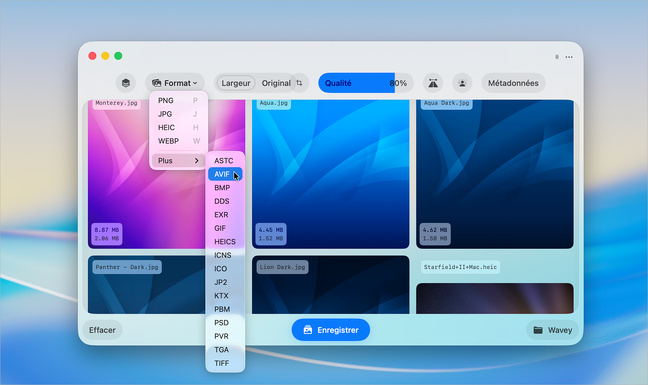Image resolution: width=648 pixels, height=385 pixels.
Task: Click the folder icon beside Wavey
Action: tap(538, 330)
